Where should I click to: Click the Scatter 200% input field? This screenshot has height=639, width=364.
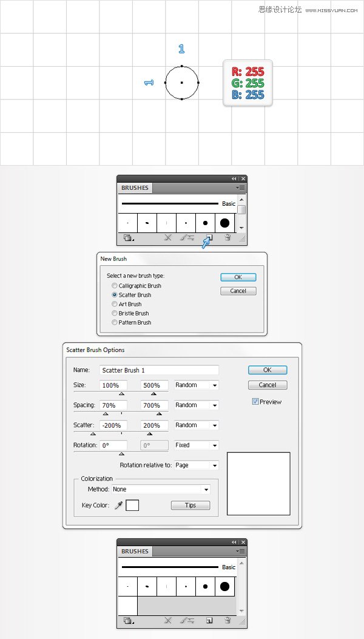point(155,425)
